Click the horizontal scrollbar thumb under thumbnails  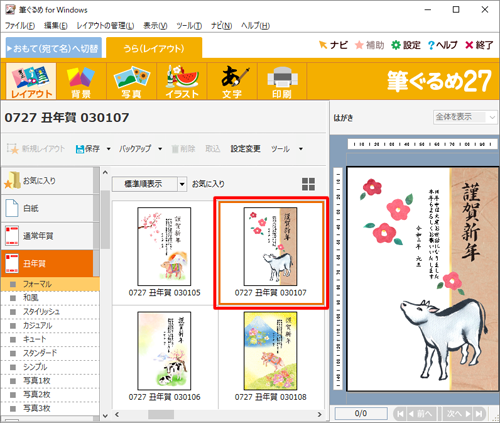(161, 415)
